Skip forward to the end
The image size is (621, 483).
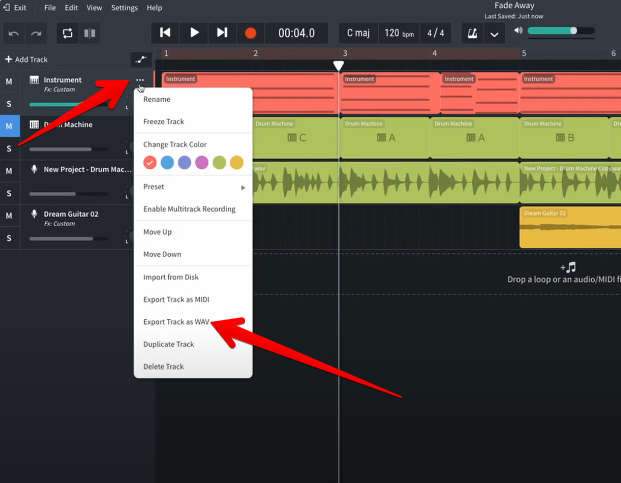(x=222, y=33)
